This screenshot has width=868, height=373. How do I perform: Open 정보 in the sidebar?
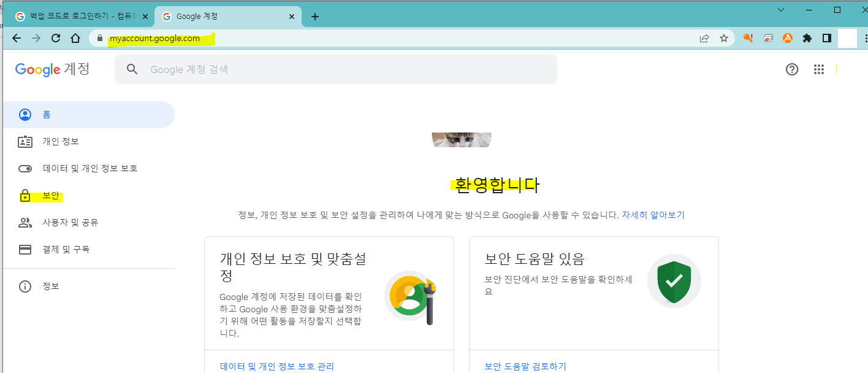[x=89, y=286]
